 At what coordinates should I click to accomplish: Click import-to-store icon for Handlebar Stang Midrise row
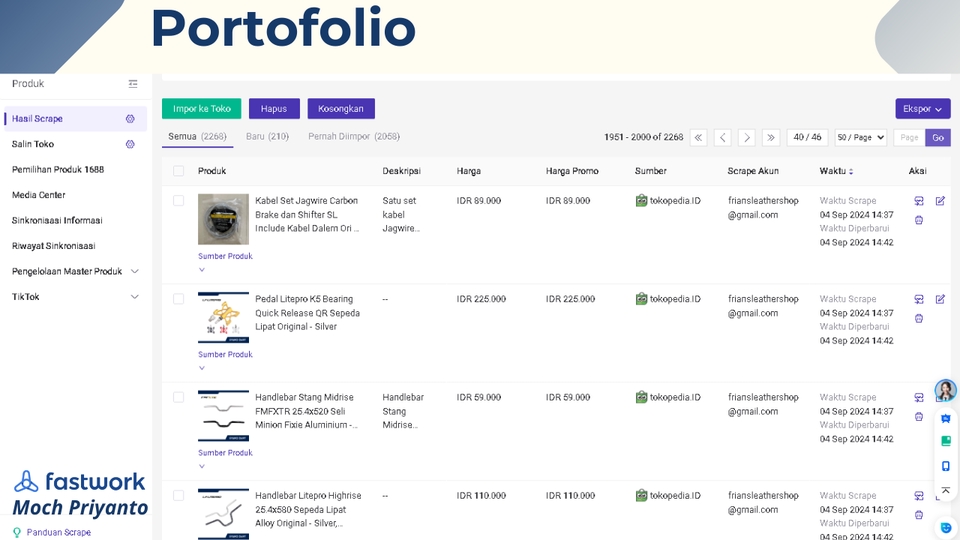click(x=919, y=397)
